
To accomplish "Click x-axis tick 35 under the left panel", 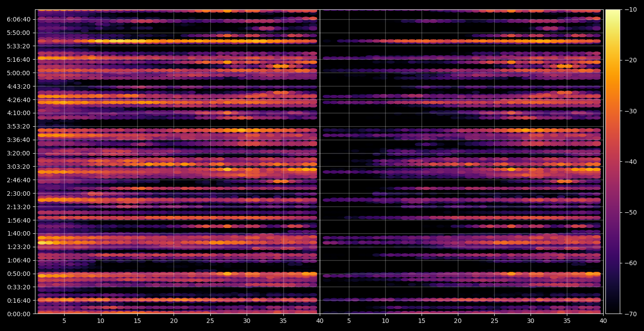I will pos(283,321).
